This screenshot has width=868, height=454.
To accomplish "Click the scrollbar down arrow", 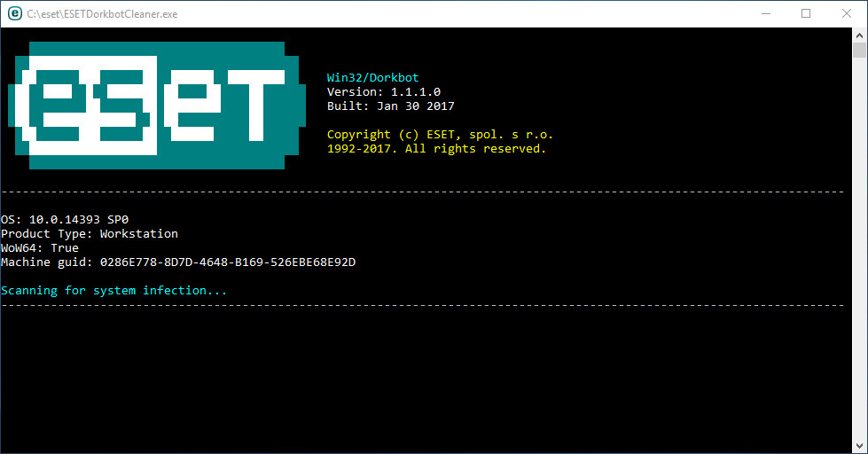I will coord(859,446).
